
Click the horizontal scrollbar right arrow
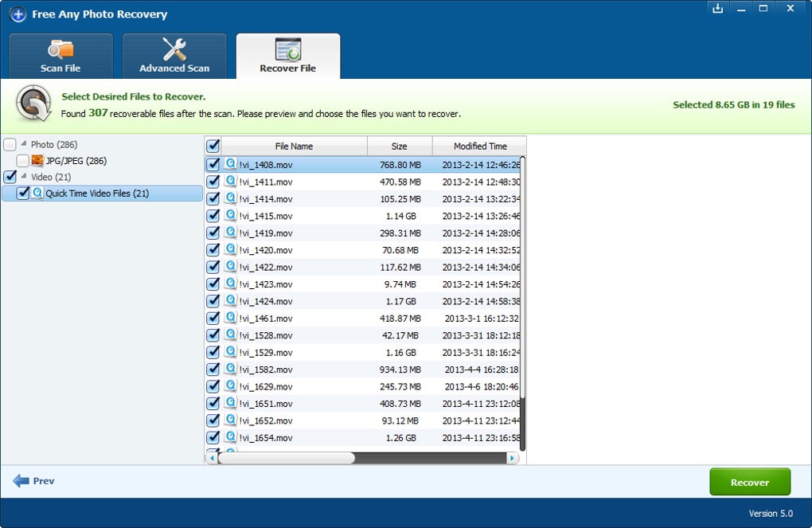[512, 458]
